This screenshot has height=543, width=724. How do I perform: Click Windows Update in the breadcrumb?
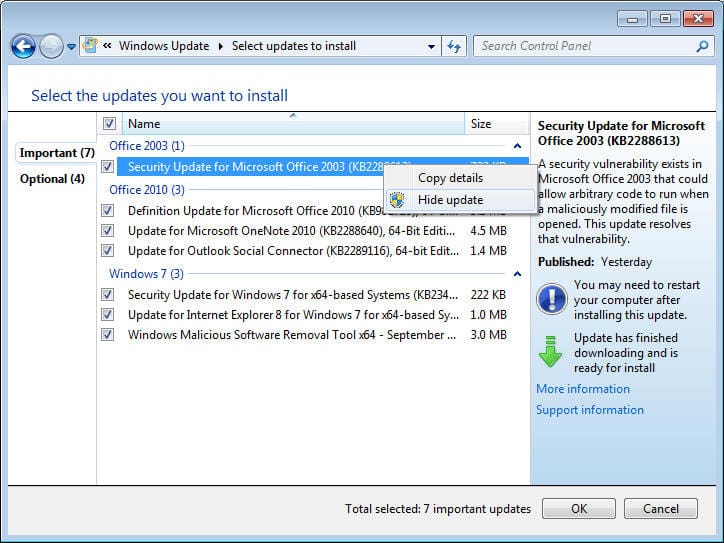coord(164,46)
